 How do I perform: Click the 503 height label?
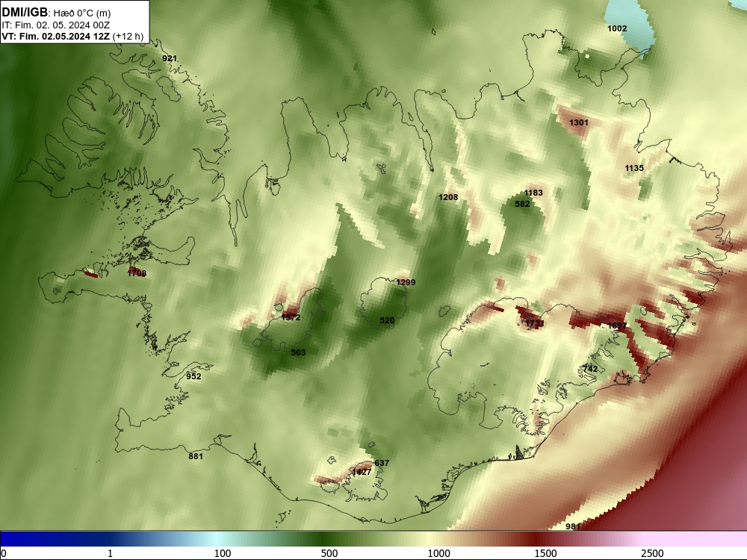click(x=298, y=353)
